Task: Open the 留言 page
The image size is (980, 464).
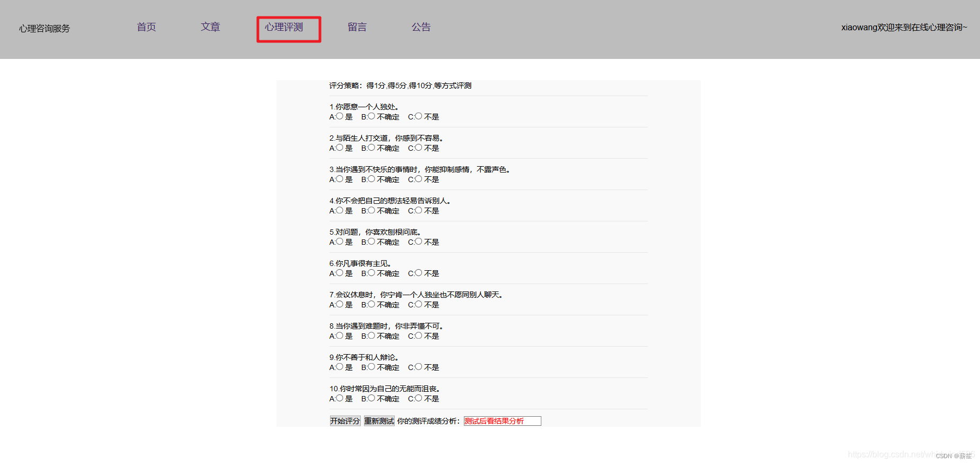Action: pyautogui.click(x=357, y=27)
